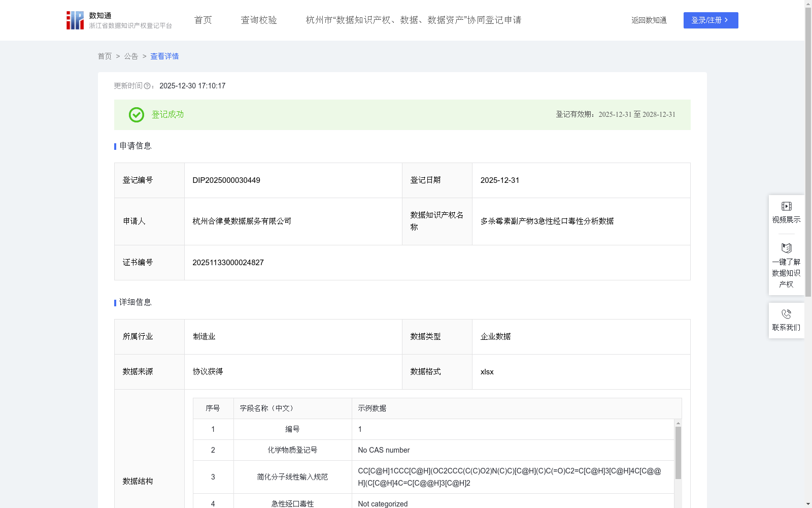Open 一键了解数据知识产权 guide icon
This screenshot has height=508, width=812.
coord(786,248)
